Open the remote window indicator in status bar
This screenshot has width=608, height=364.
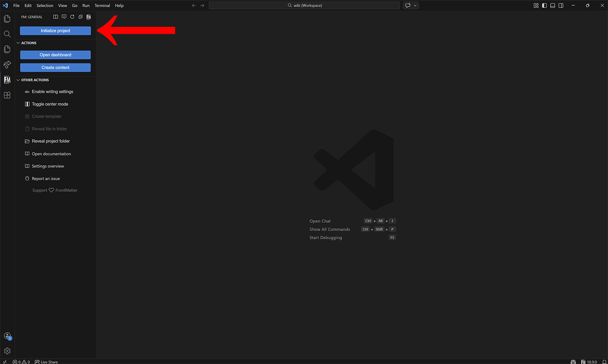(5, 361)
